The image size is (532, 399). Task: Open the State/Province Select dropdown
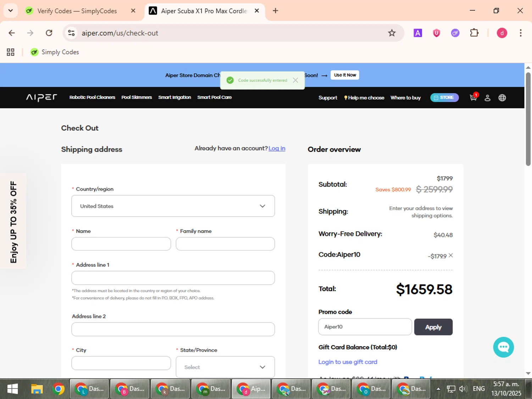pyautogui.click(x=225, y=367)
